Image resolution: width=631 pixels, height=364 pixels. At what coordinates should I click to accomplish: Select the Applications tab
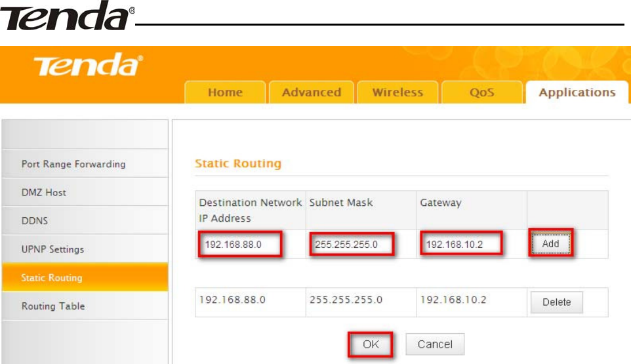[577, 92]
